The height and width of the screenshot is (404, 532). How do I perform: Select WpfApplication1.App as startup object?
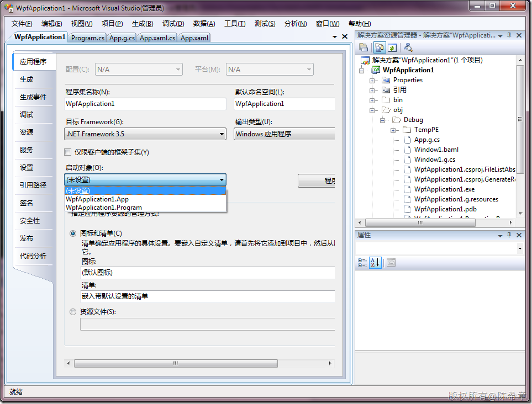coord(97,199)
